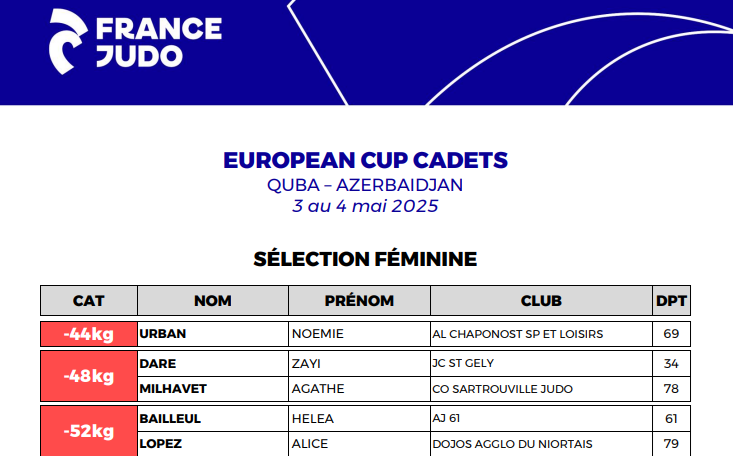Click the CO SARTROUVILLE JUDO club cell

(x=541, y=389)
